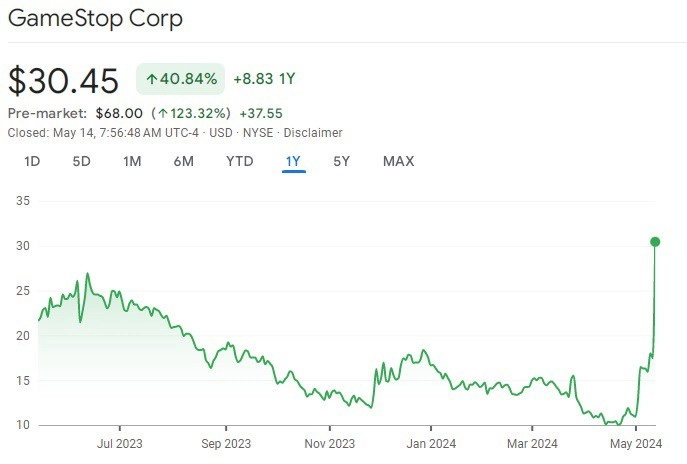The width and height of the screenshot is (687, 464).
Task: Click the green endpoint dot on chart
Action: click(x=655, y=241)
